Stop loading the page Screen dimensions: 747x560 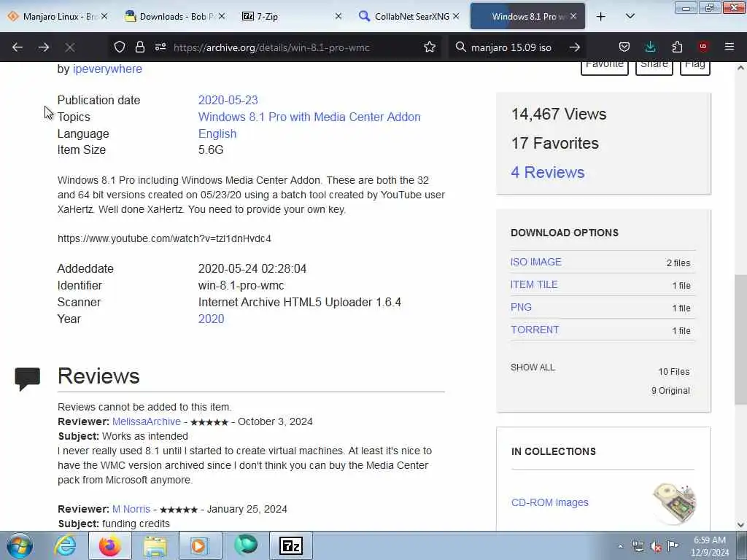coord(69,47)
